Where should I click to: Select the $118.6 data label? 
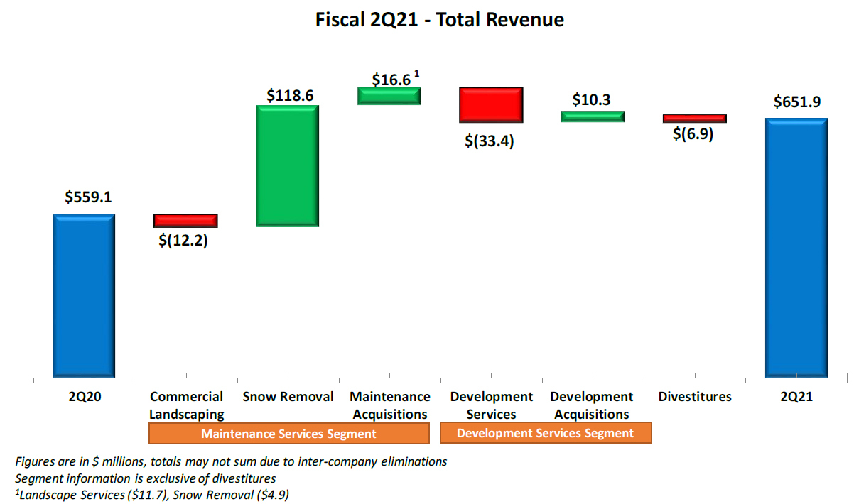(x=290, y=94)
